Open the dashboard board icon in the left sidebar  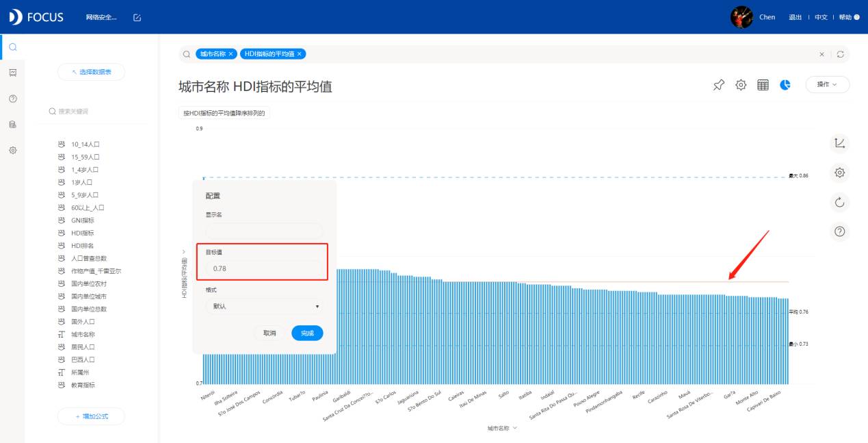point(12,73)
